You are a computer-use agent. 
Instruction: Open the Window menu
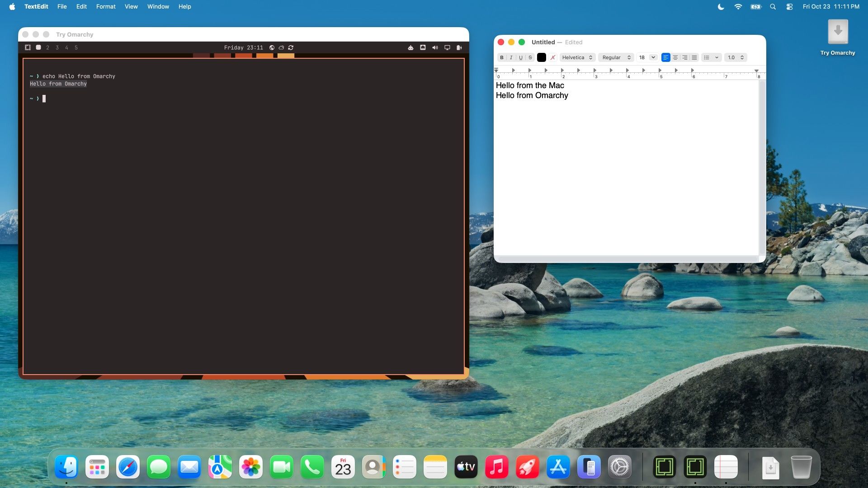click(158, 6)
